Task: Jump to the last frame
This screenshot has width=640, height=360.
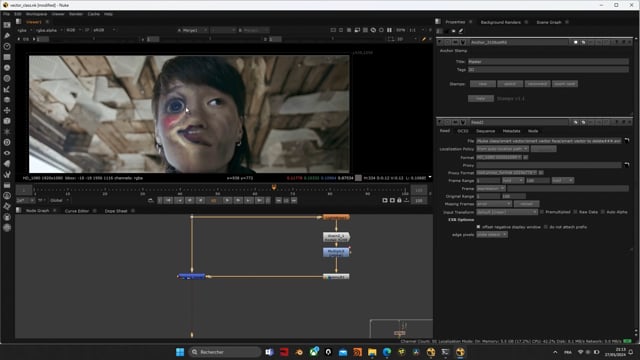Action: click(260, 200)
